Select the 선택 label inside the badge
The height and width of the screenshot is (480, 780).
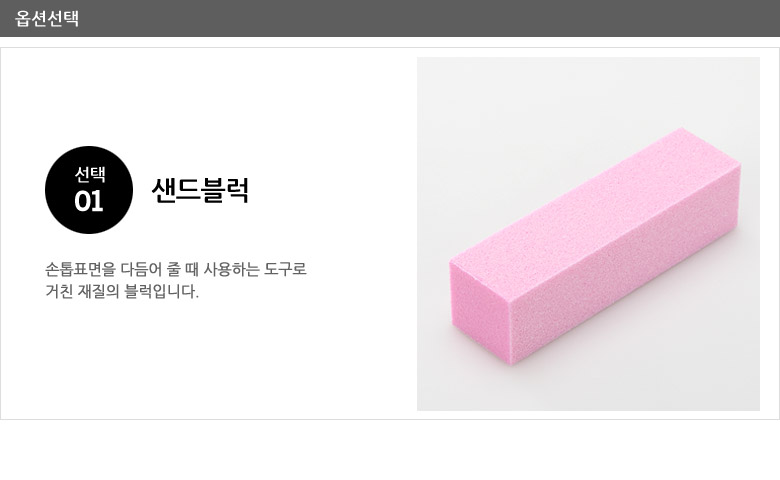(90, 174)
